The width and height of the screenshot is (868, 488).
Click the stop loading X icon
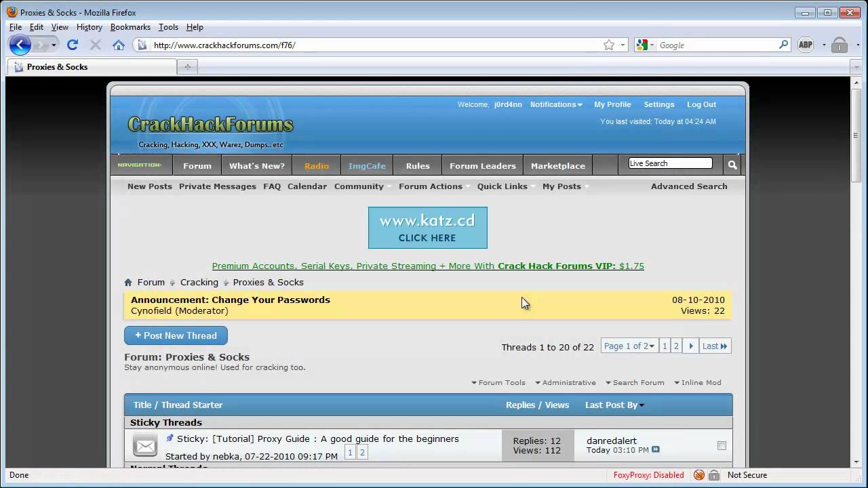(96, 45)
